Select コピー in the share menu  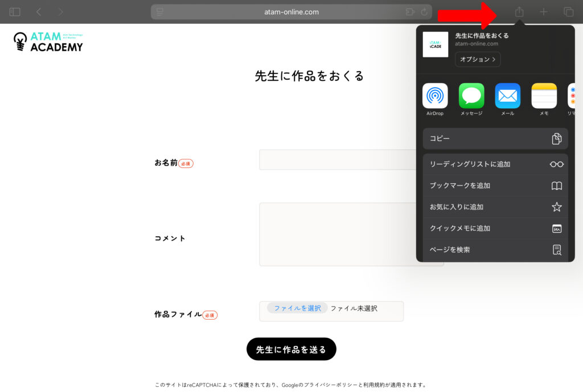pyautogui.click(x=495, y=139)
